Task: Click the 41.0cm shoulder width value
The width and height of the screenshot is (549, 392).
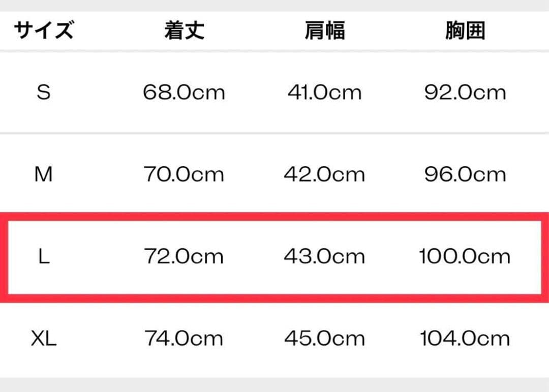Action: 325,93
